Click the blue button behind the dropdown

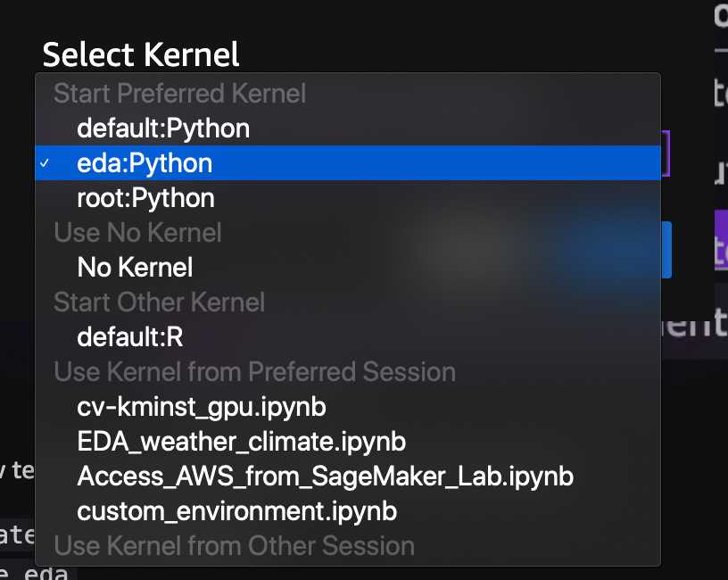[x=666, y=250]
